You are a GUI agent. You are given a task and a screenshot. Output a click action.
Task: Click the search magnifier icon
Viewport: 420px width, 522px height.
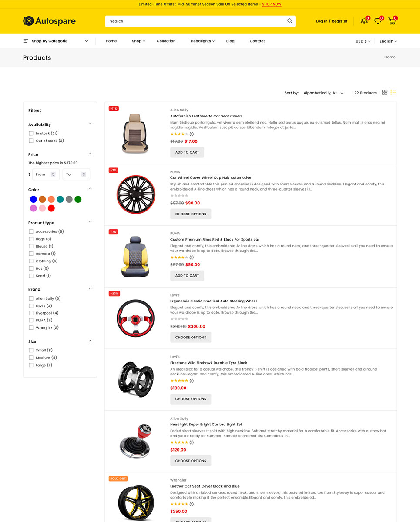pyautogui.click(x=290, y=21)
